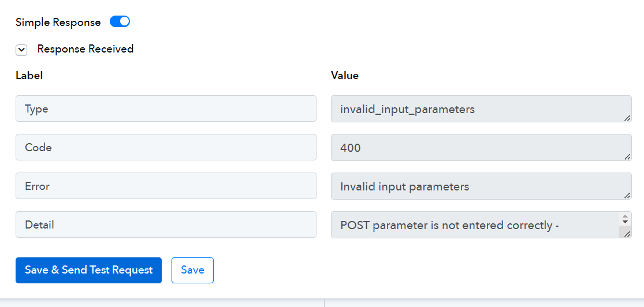Click resize grip of invalid_input_parameters textarea

click(x=627, y=118)
